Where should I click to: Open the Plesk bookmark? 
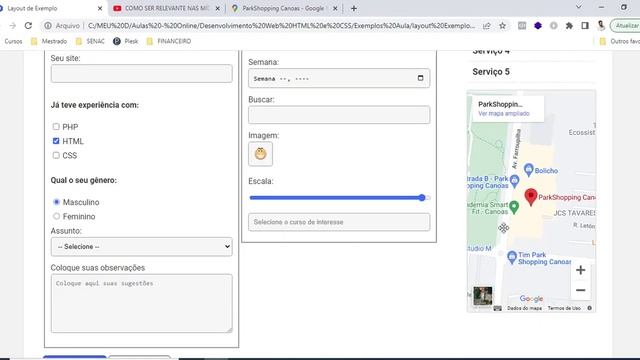click(x=126, y=41)
